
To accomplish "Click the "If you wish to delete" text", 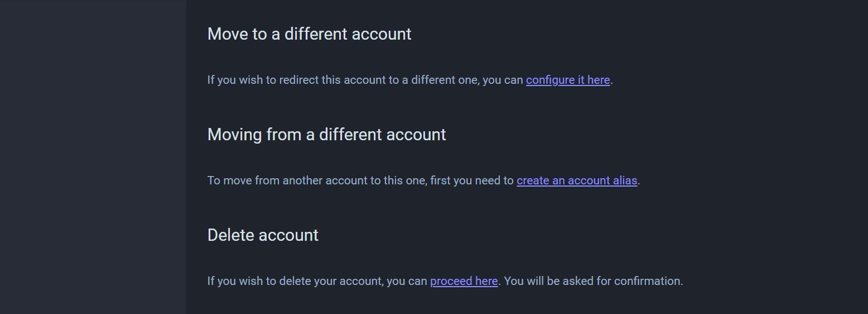I will (259, 281).
